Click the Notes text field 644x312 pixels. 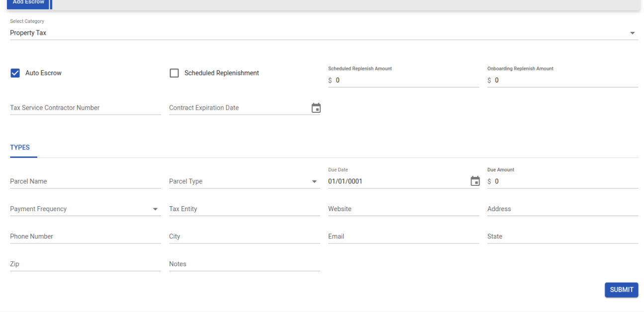[244, 264]
